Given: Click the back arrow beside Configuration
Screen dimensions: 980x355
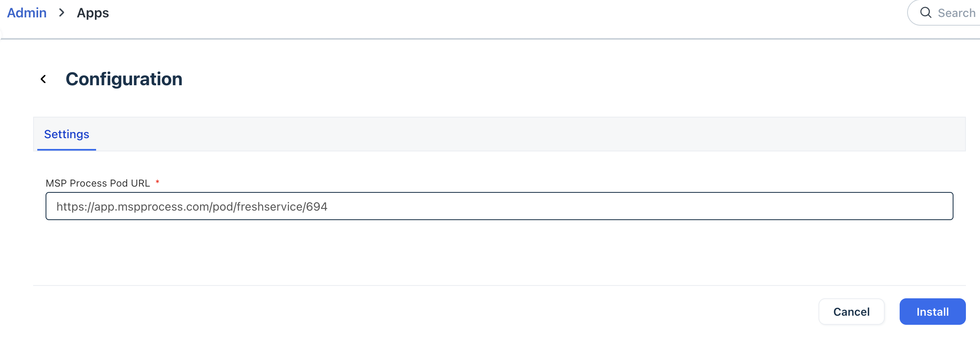Looking at the screenshot, I should [43, 79].
